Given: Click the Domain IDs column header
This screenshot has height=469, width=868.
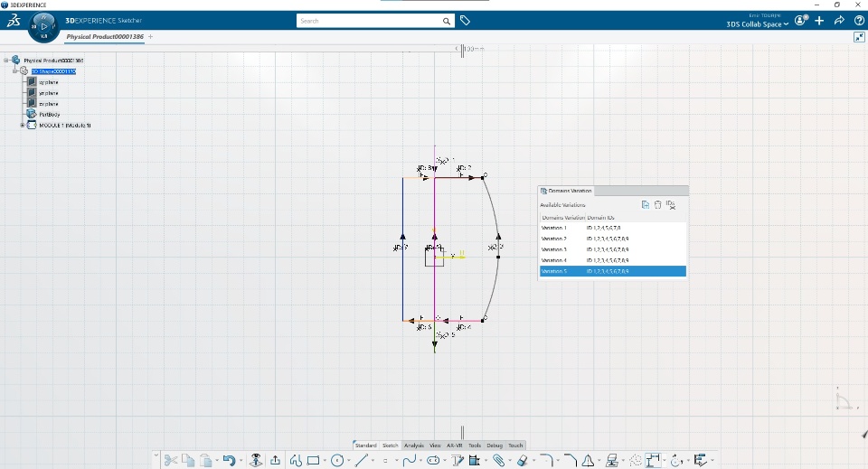Looking at the screenshot, I should point(600,218).
